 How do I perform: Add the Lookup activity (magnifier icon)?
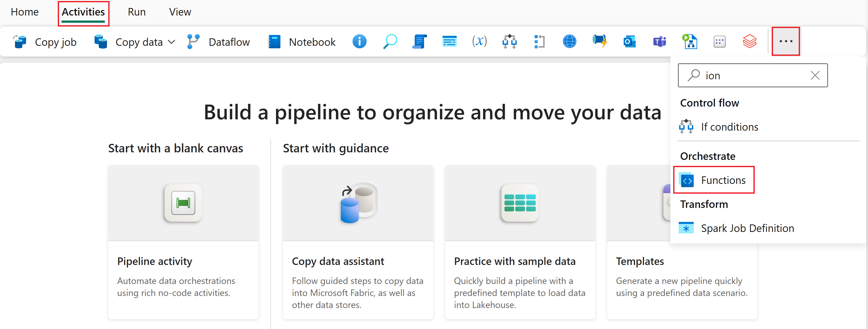(x=390, y=42)
